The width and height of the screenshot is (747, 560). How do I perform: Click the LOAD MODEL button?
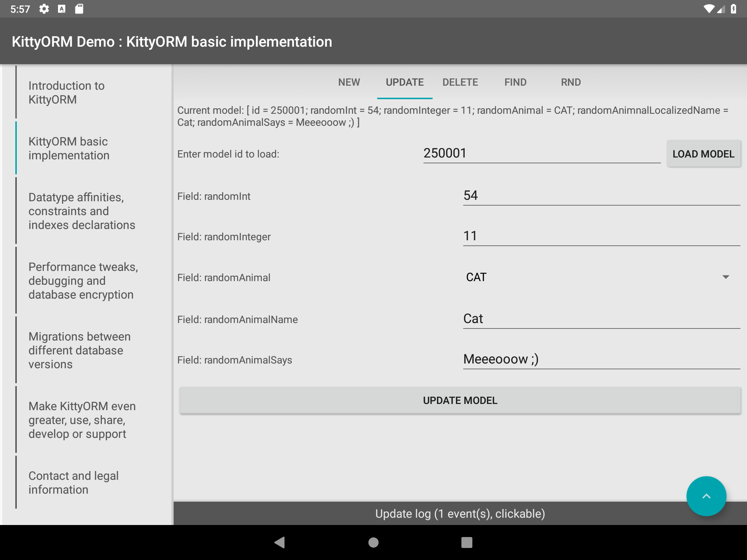coord(704,154)
